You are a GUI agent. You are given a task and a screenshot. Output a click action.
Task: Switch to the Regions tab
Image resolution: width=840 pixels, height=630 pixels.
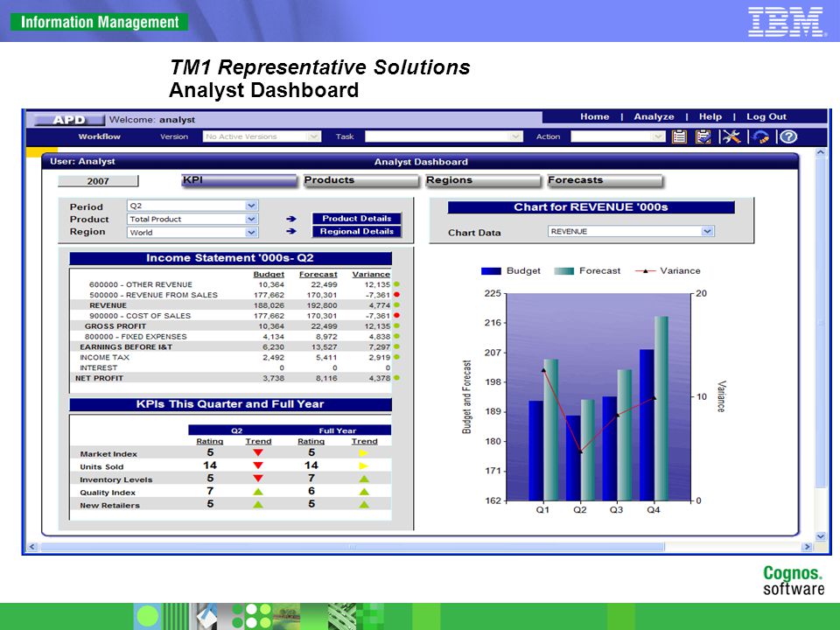483,180
